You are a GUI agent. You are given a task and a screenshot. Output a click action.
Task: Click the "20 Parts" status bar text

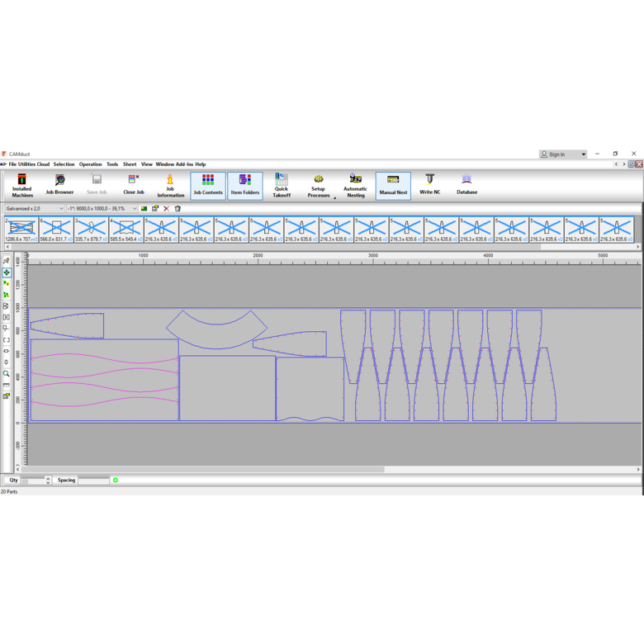point(9,491)
